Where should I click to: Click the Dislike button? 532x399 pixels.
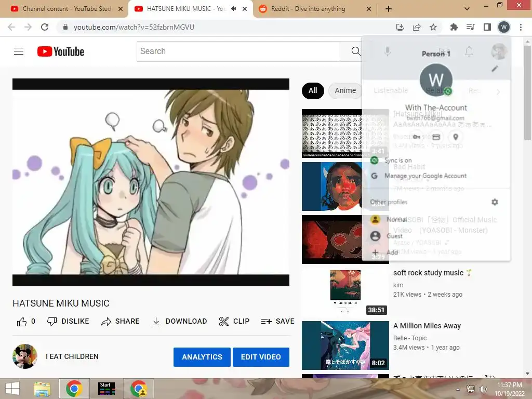68,321
